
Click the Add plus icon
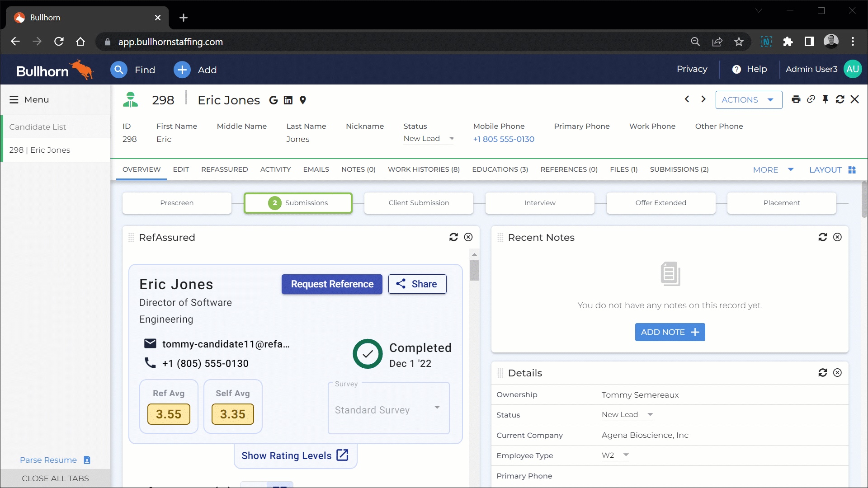pyautogui.click(x=182, y=70)
